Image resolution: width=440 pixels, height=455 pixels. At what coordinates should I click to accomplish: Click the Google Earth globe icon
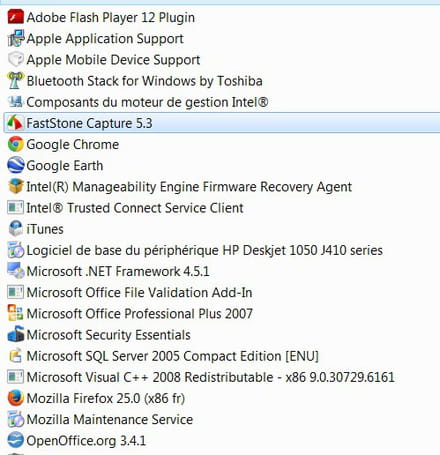pyautogui.click(x=15, y=165)
